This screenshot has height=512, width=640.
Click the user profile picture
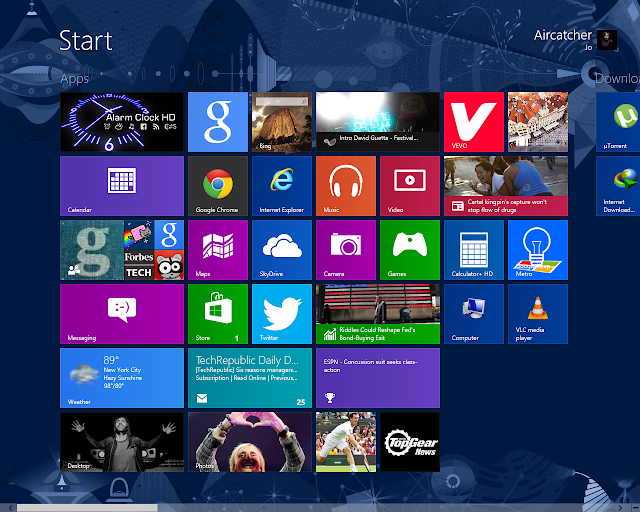pyautogui.click(x=607, y=40)
